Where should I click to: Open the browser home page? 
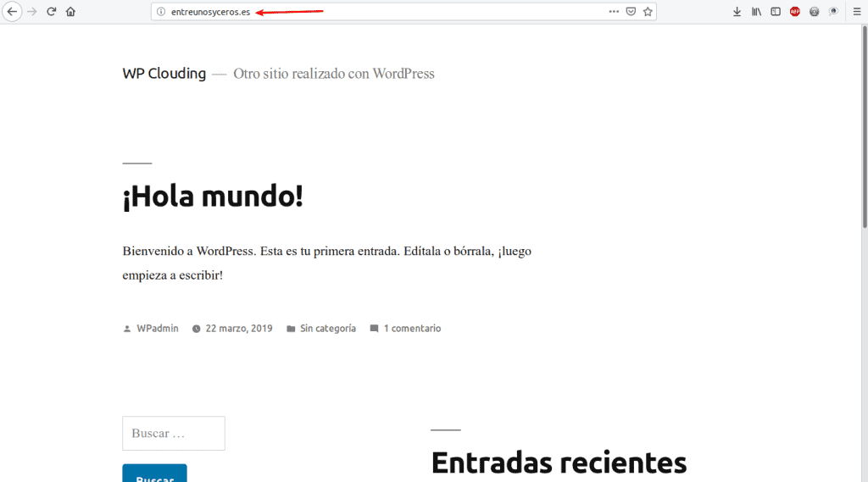[70, 12]
